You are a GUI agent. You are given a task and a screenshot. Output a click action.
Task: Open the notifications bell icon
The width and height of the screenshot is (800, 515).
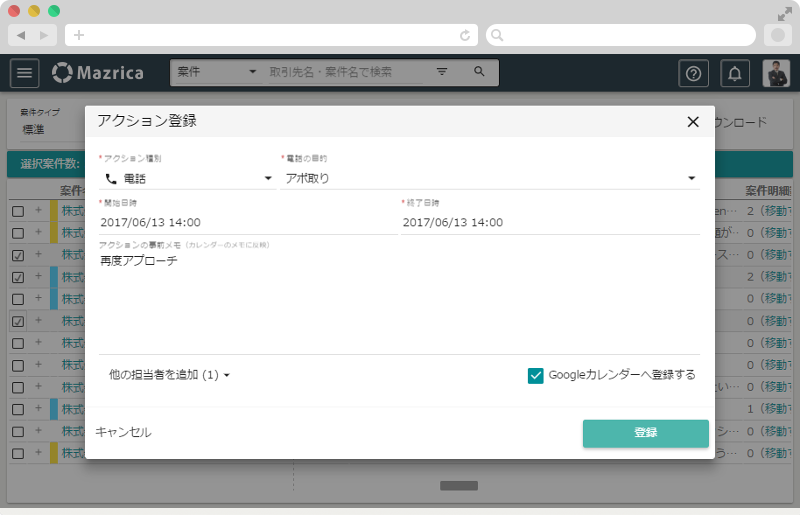pyautogui.click(x=735, y=73)
